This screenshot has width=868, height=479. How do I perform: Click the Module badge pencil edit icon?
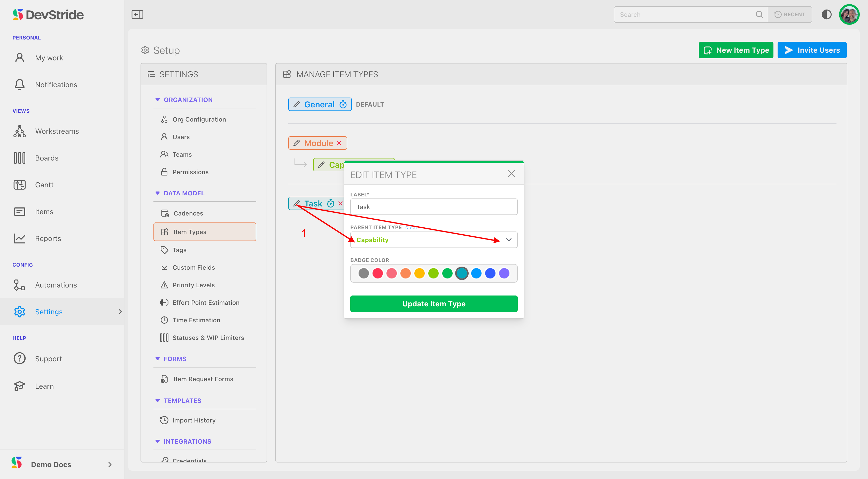[297, 143]
